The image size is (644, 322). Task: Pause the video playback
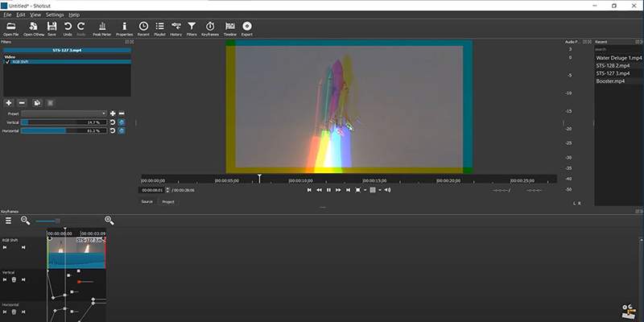328,190
